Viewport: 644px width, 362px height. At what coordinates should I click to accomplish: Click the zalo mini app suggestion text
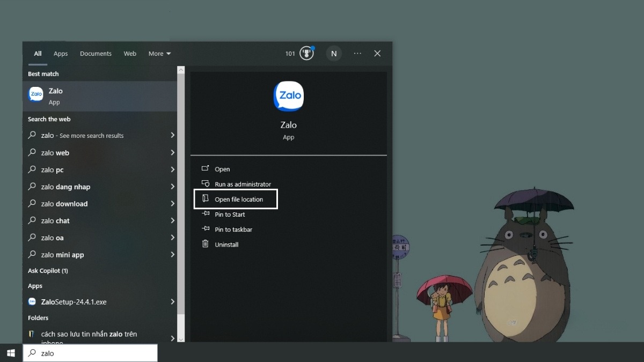[x=62, y=255]
